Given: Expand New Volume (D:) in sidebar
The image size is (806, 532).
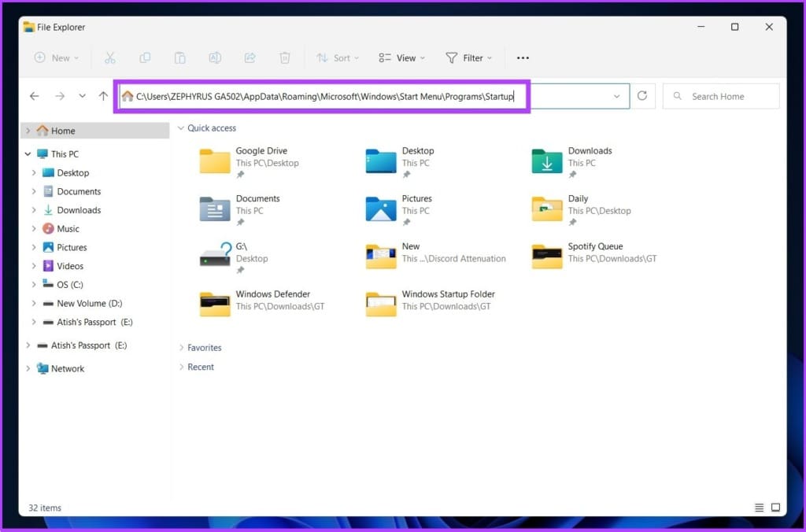Looking at the screenshot, I should pos(34,303).
